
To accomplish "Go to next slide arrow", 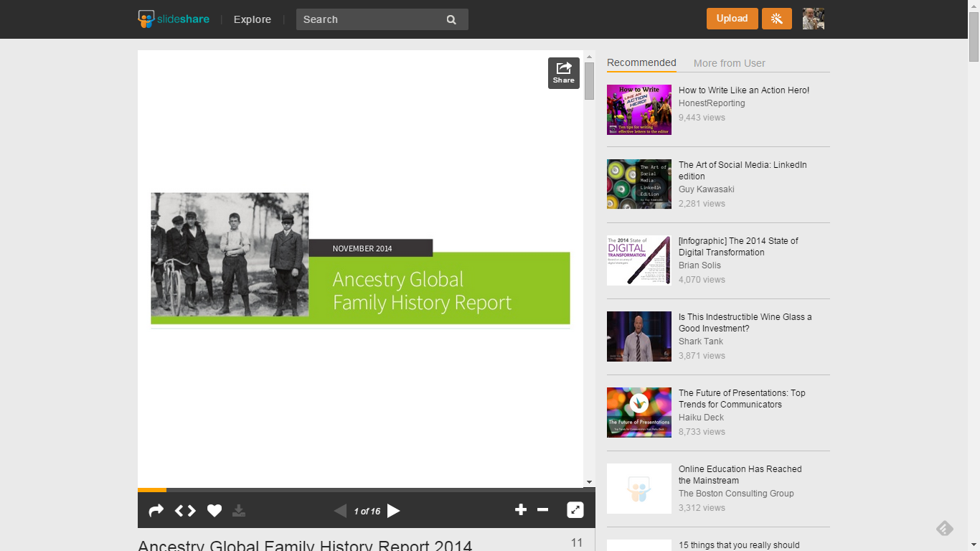I will 394,511.
